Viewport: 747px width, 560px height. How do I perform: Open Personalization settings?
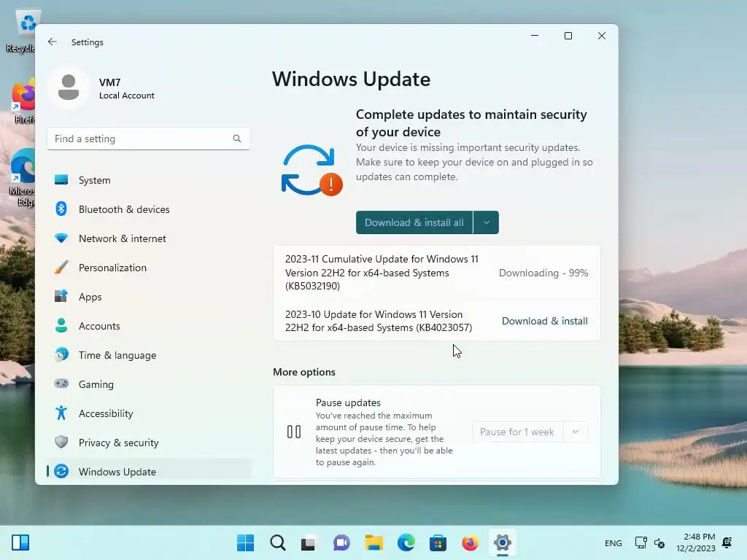coord(149,267)
